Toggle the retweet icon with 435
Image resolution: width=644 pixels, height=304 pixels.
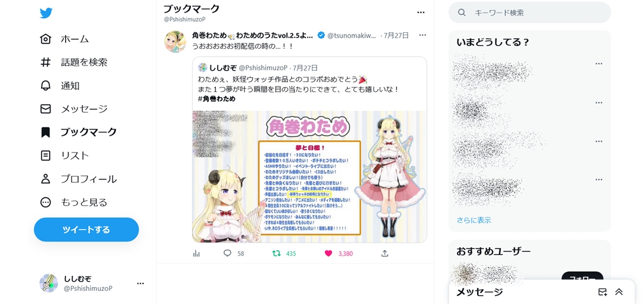pyautogui.click(x=277, y=253)
